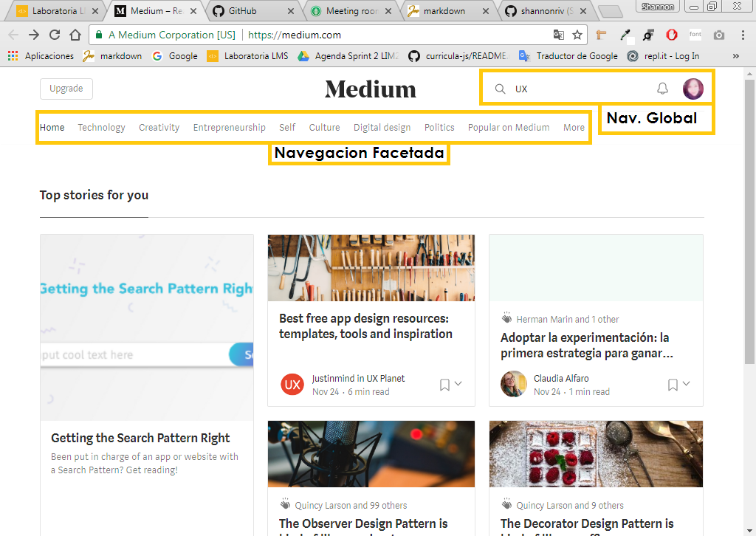Image resolution: width=756 pixels, height=536 pixels.
Task: Click the paint roller extension icon
Action: (x=601, y=35)
